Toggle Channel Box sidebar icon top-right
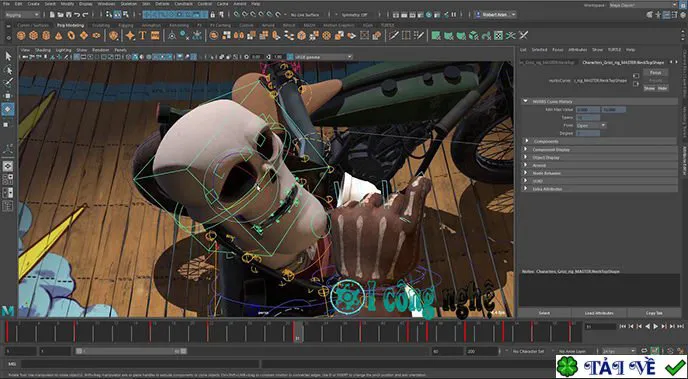The image size is (688, 379). [x=682, y=15]
